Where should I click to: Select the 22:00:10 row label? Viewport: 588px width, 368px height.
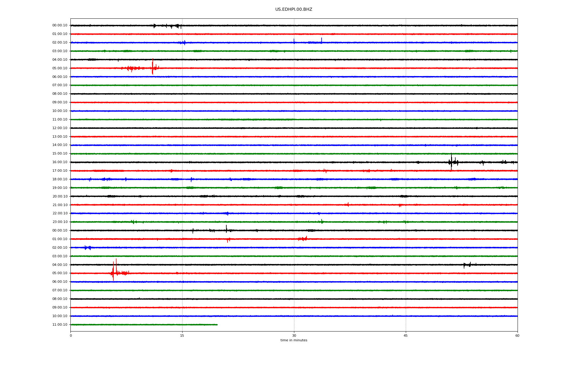[60, 213]
